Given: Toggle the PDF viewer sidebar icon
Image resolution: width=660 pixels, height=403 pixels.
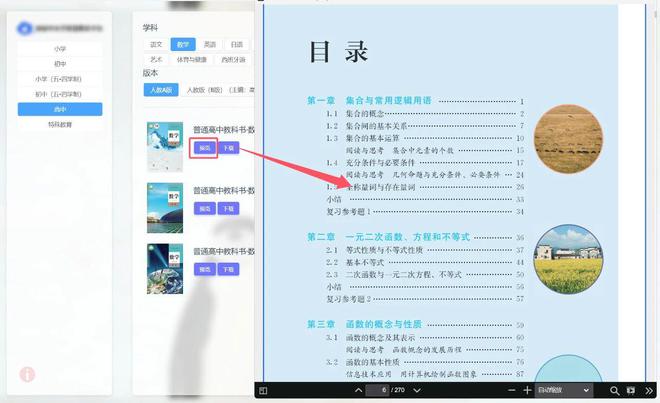Looking at the screenshot, I should click(x=263, y=390).
